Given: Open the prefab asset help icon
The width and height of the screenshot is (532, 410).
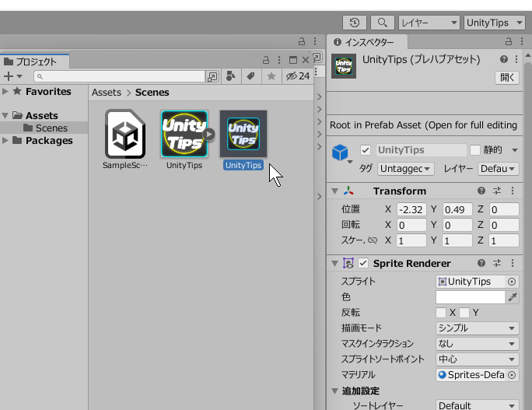Looking at the screenshot, I should (504, 59).
